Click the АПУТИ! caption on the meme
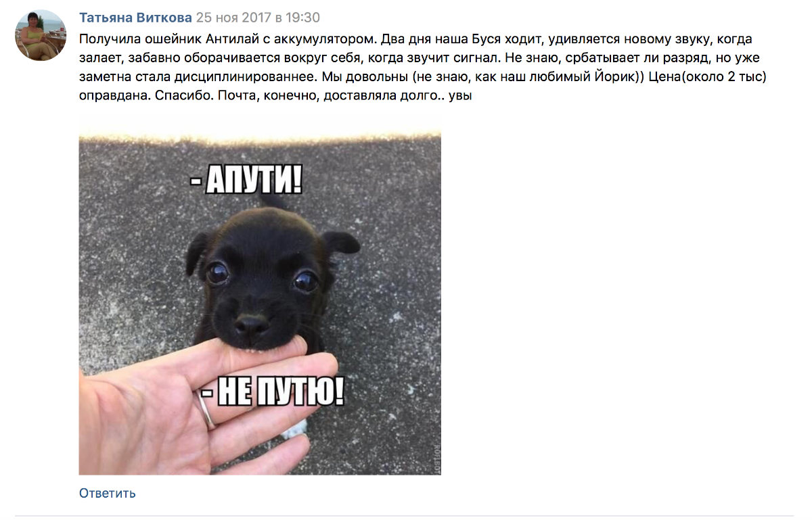 (x=245, y=181)
